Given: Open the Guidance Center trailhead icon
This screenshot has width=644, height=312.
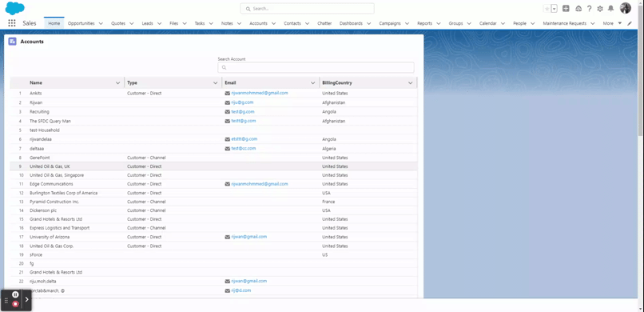Looking at the screenshot, I should [578, 9].
